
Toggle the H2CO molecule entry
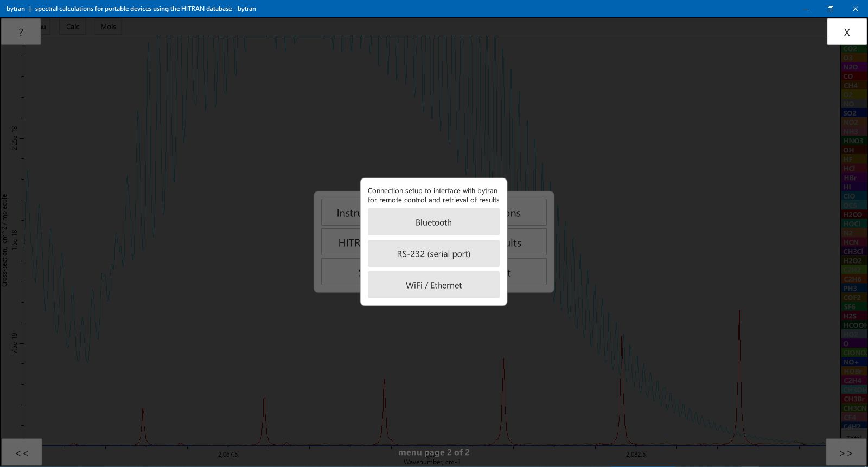coord(854,215)
